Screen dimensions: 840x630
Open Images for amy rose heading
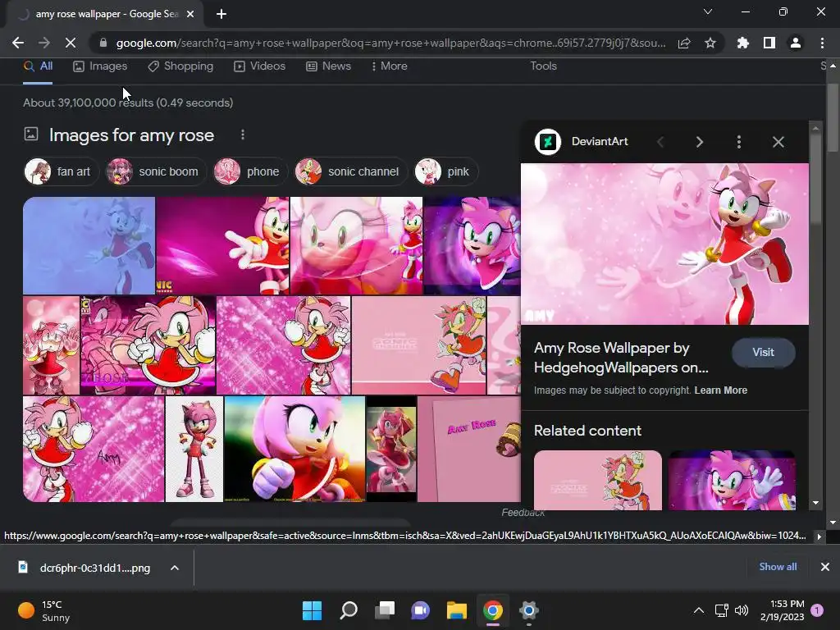131,135
